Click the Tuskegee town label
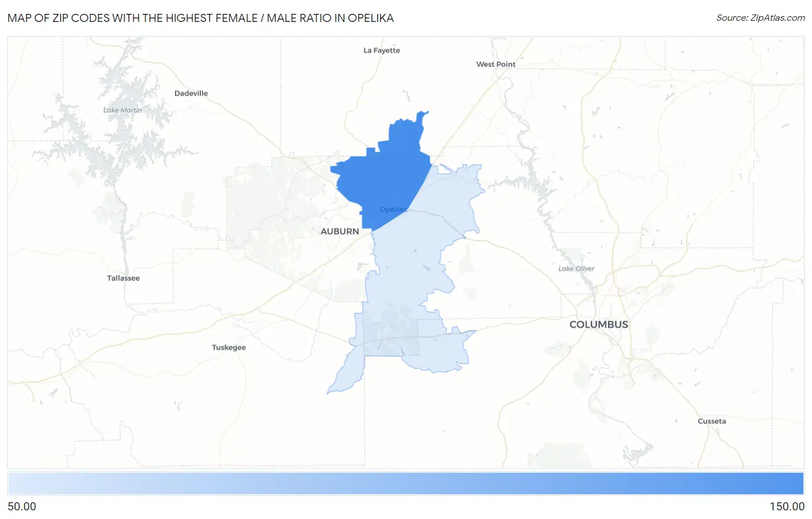 (x=229, y=348)
